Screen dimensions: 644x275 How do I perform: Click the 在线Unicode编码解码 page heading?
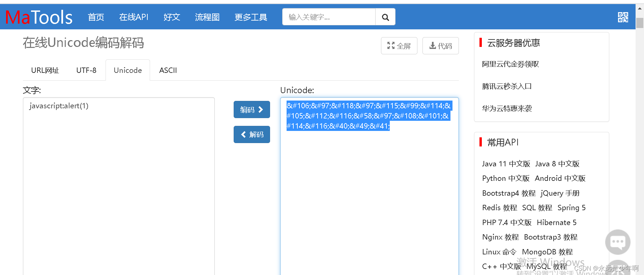[83, 43]
